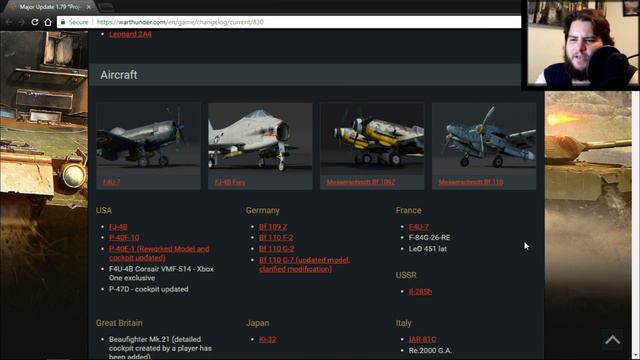Viewport: 640px width, 360px height.
Task: Click the F-84G-26-RE list entry text
Action: tap(429, 238)
